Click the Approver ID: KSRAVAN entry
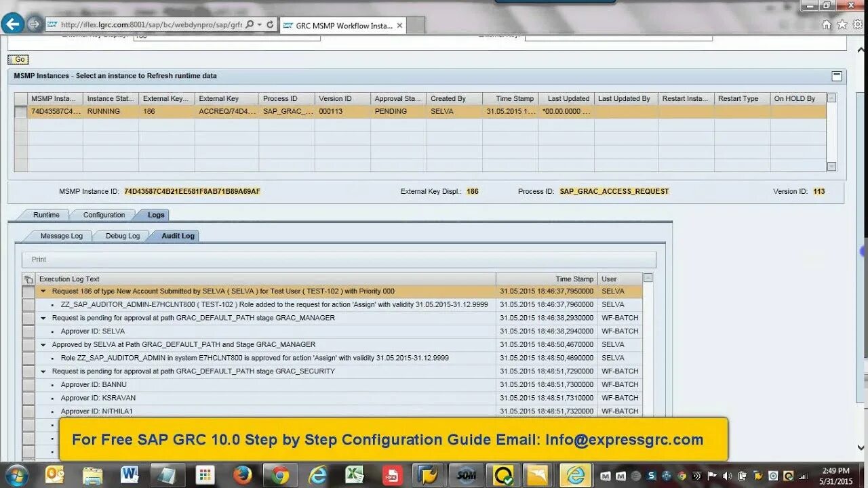868x488 pixels. point(98,398)
